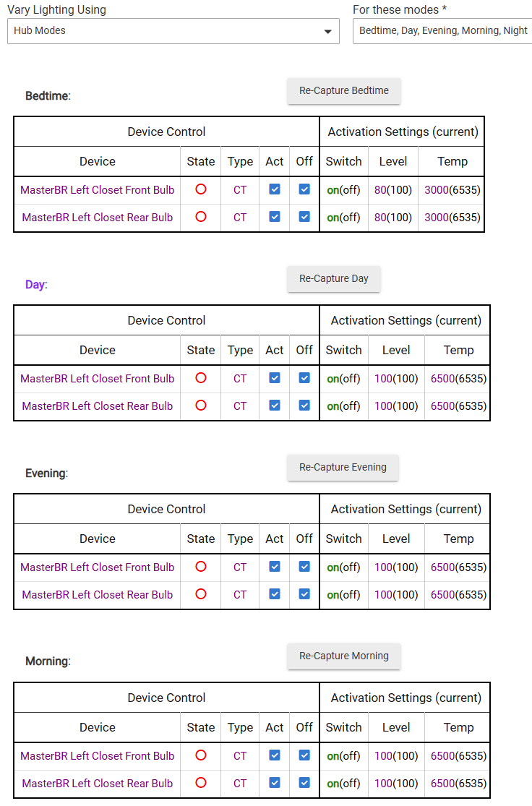The width and height of the screenshot is (532, 806).
Task: Click the red state icon for Bedtime Front Bulb
Action: (200, 189)
